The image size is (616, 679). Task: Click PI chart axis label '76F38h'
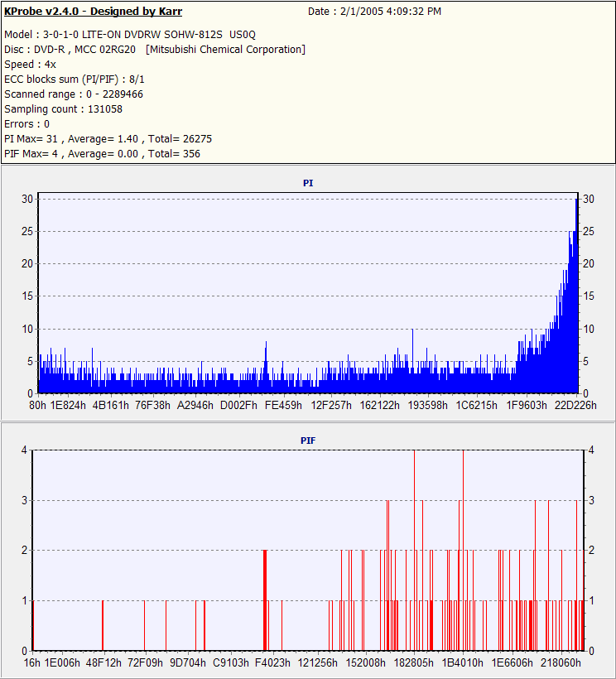153,405
